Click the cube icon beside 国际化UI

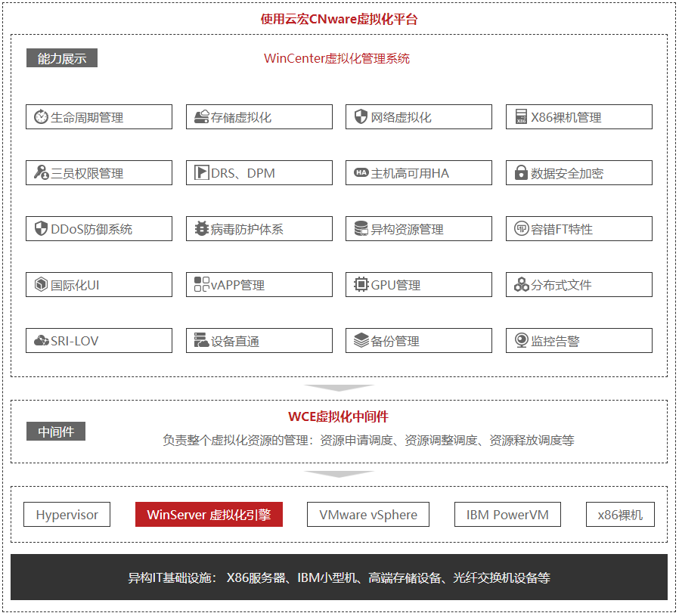41,284
